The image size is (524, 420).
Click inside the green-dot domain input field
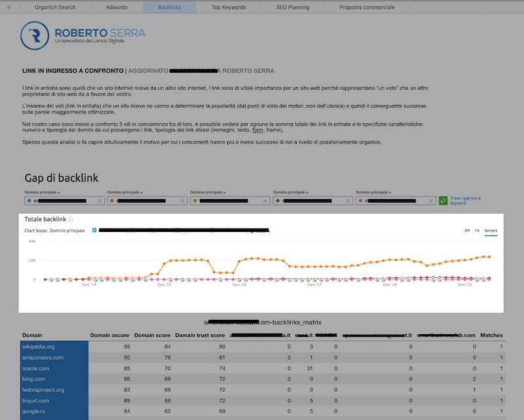231,200
